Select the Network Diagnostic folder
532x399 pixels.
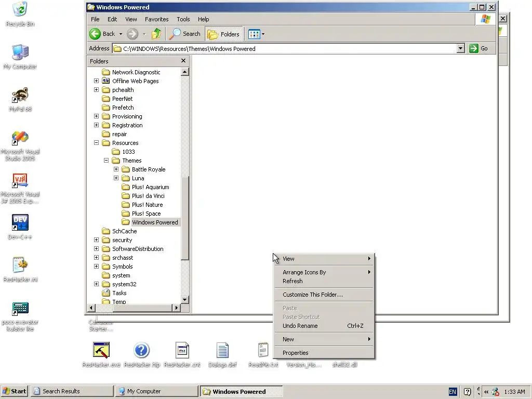point(131,72)
